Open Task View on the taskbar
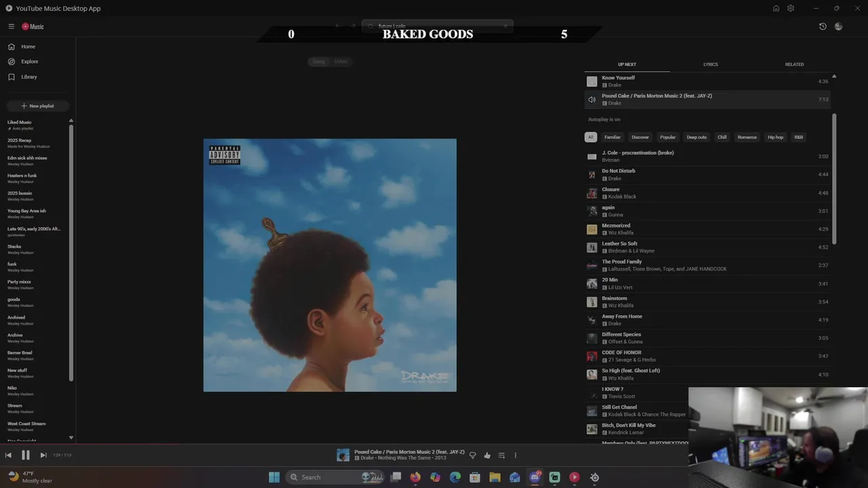The width and height of the screenshot is (868, 488). (x=396, y=477)
